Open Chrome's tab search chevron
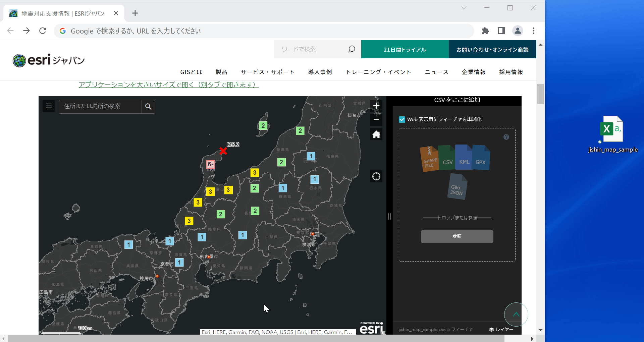This screenshot has width=644, height=342. [x=464, y=7]
